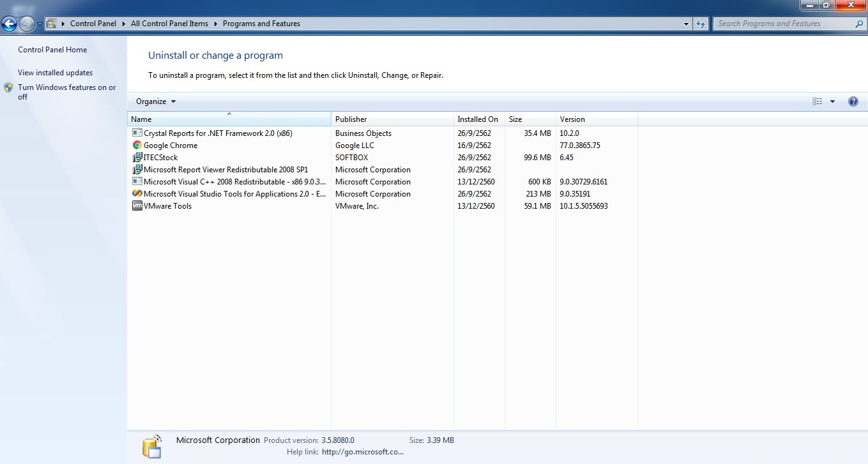Click version 77.0.3865.75 cell

580,146
